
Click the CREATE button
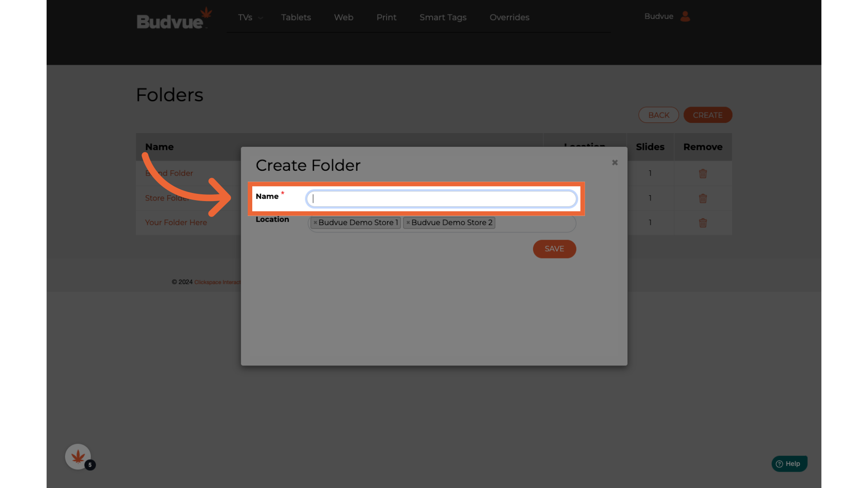click(707, 115)
